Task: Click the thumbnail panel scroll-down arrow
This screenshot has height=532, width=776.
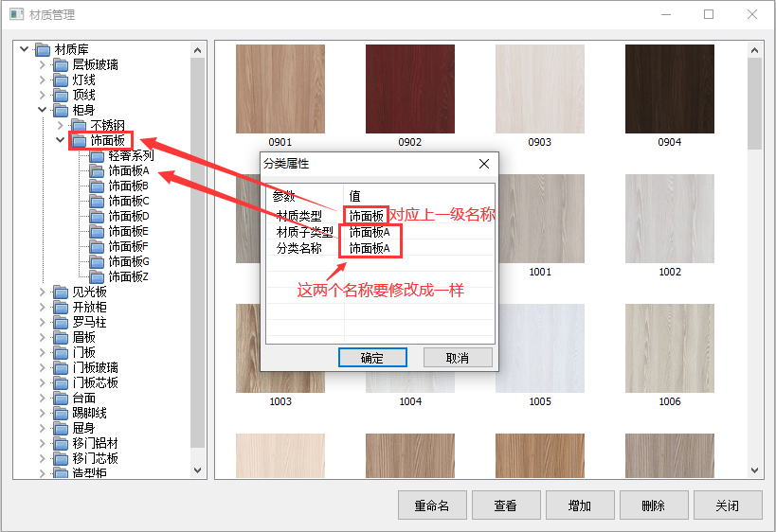Action: coord(754,470)
